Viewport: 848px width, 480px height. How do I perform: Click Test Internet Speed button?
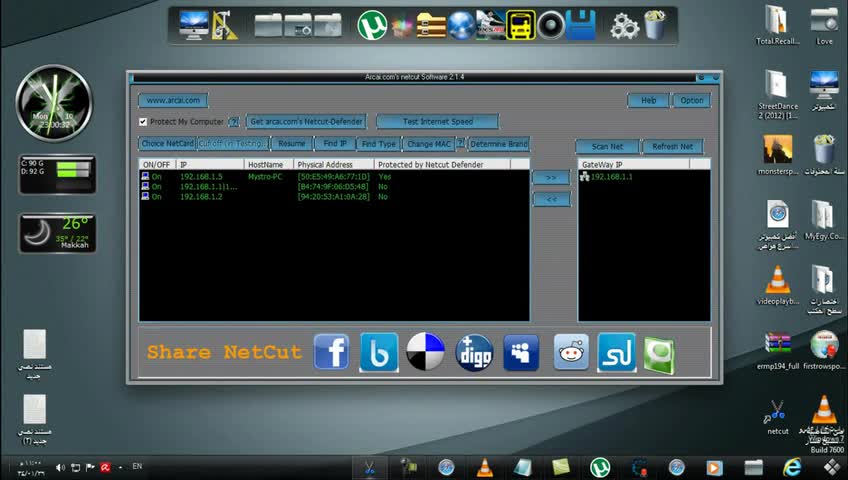pos(438,122)
